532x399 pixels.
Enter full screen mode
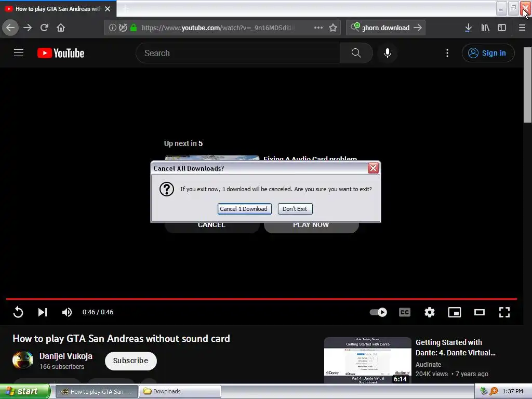coord(504,312)
